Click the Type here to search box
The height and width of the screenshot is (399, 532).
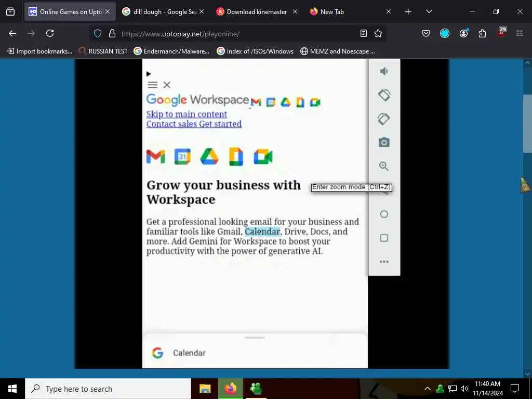(x=108, y=389)
